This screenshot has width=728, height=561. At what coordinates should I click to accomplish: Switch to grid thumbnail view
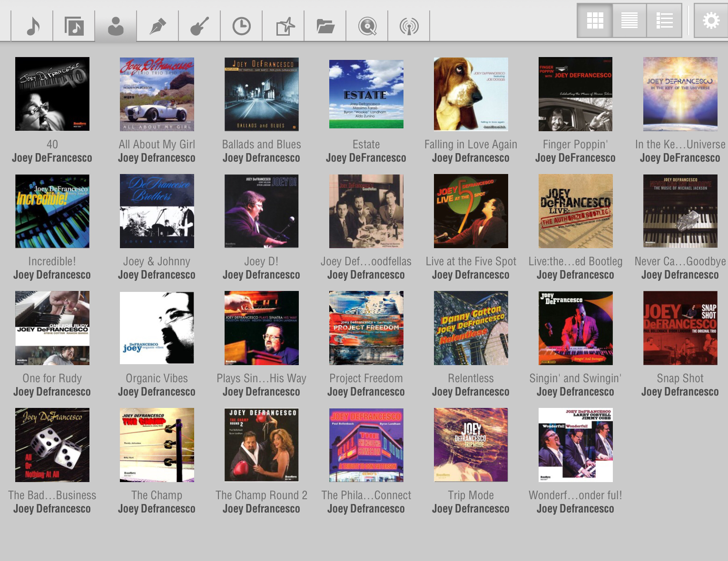click(595, 20)
